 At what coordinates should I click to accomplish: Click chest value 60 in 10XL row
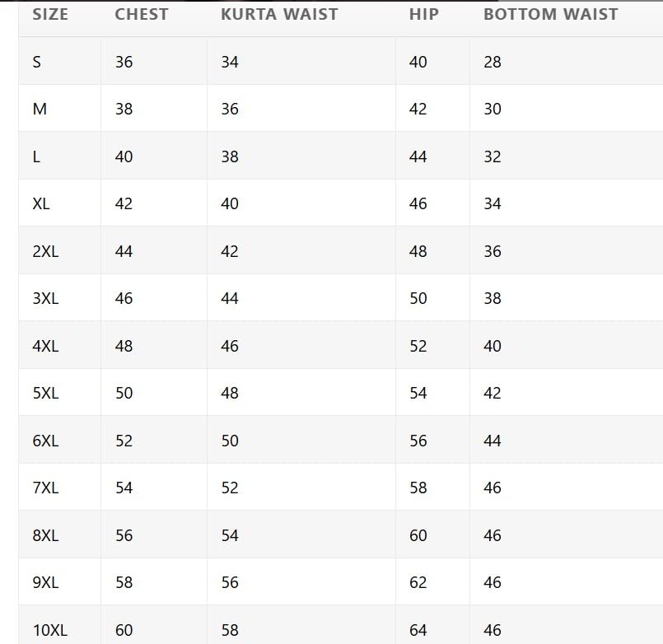pyautogui.click(x=124, y=631)
